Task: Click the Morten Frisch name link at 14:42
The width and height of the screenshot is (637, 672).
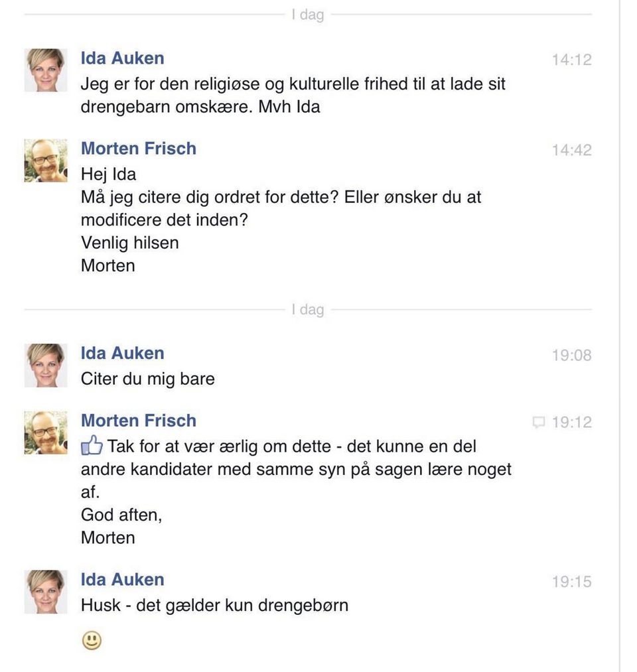Action: click(x=138, y=149)
